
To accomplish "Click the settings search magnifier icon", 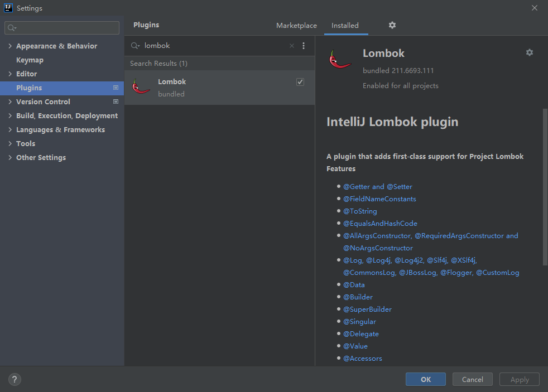I will [x=12, y=28].
